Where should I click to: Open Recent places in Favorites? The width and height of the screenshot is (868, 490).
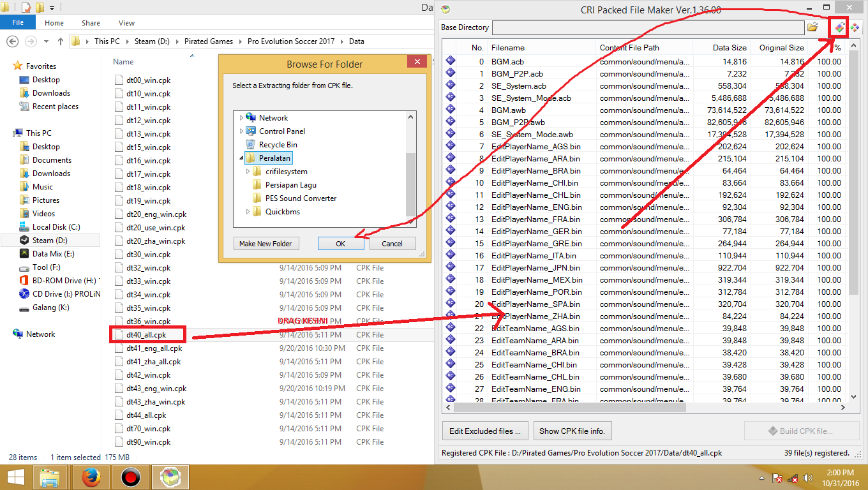(x=56, y=107)
